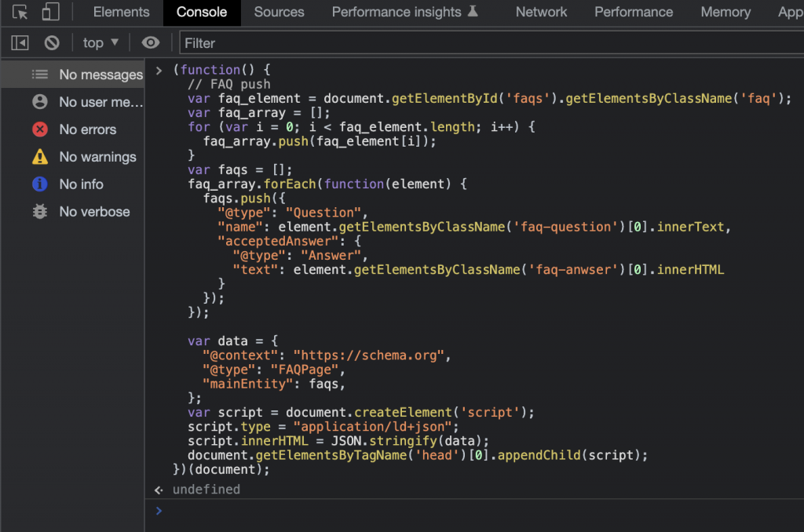
Task: Filter console by No warnings
Action: point(73,157)
